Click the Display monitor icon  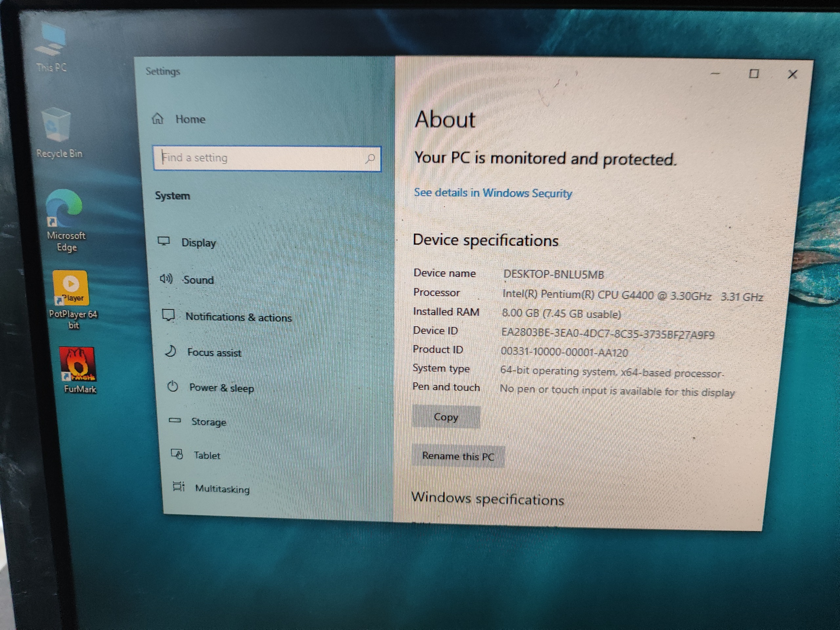click(164, 241)
